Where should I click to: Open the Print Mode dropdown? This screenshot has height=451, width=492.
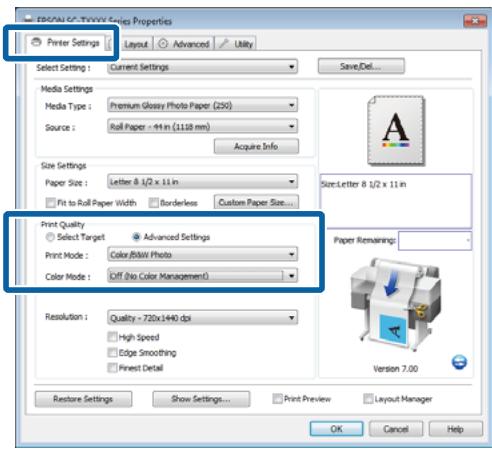tap(202, 255)
